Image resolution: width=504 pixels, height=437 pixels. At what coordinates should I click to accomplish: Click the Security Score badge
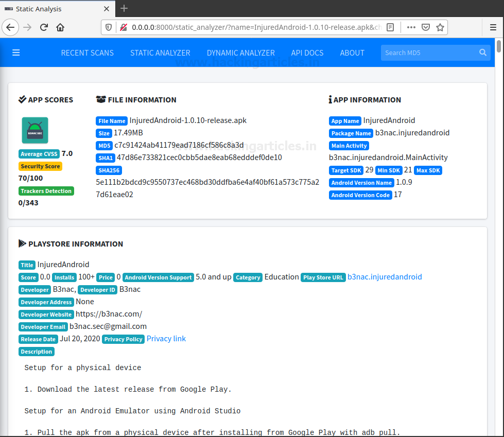tap(40, 166)
